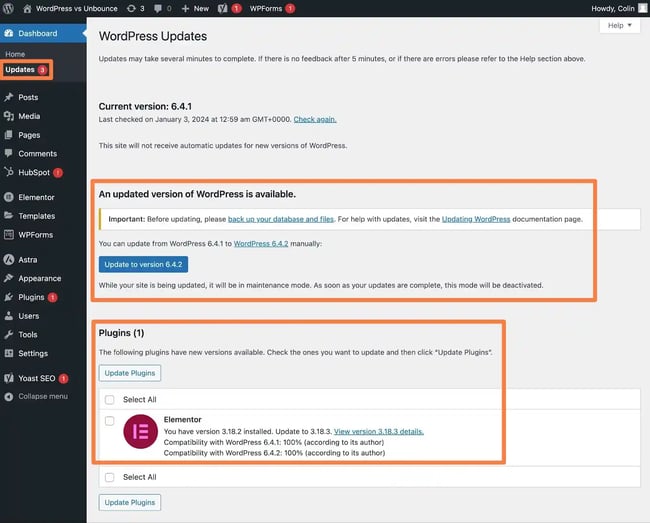The height and width of the screenshot is (523, 650).
Task: Click the HubSpot red notification badge
Action: click(x=58, y=172)
